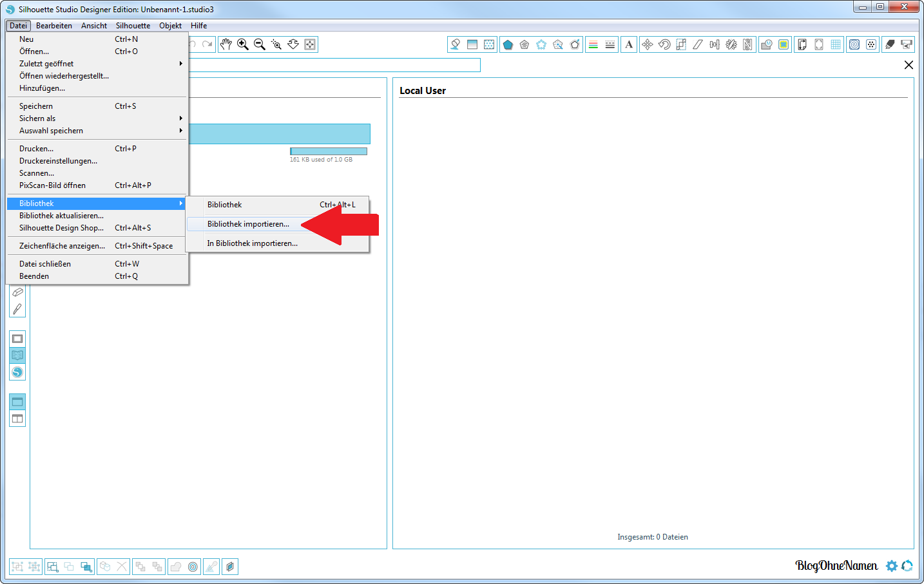Click the Zoom Out magnifier icon
The image size is (924, 584).
260,44
